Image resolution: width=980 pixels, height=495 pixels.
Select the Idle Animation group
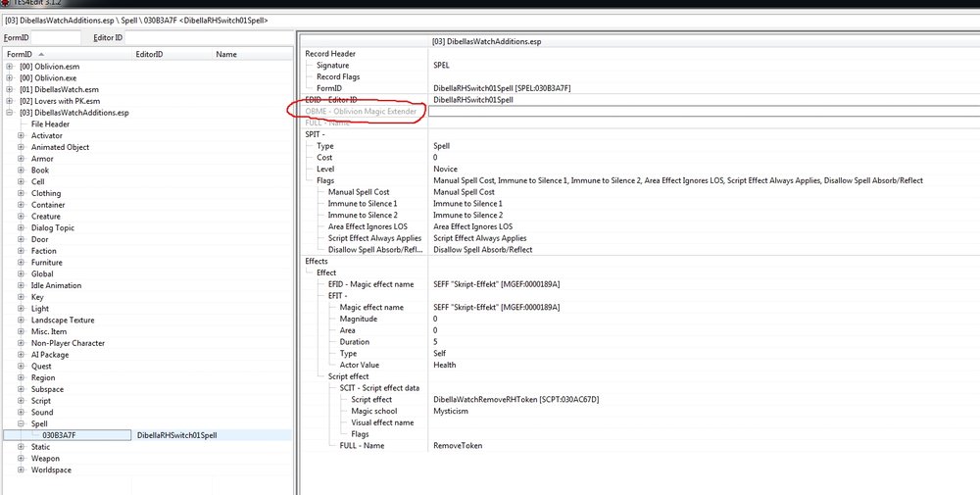point(56,285)
